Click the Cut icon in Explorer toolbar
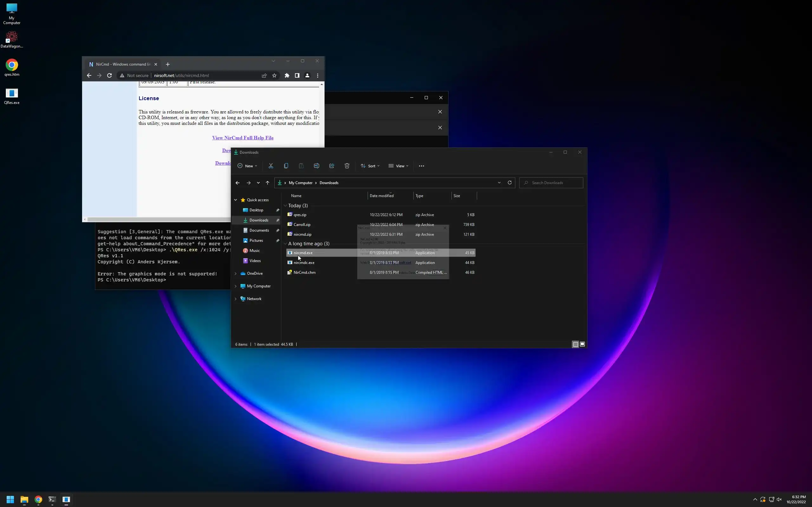 click(x=271, y=166)
